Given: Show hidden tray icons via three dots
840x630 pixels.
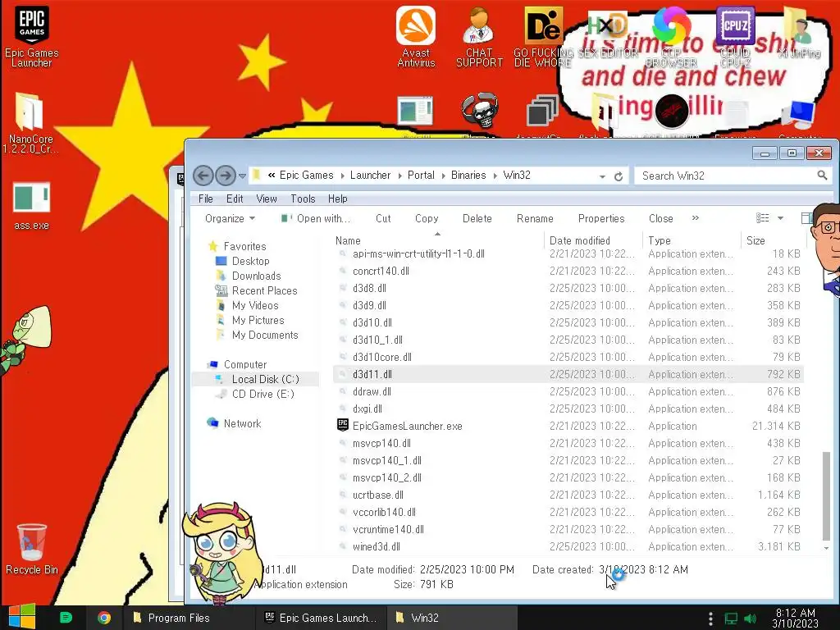Looking at the screenshot, I should pos(710,619).
